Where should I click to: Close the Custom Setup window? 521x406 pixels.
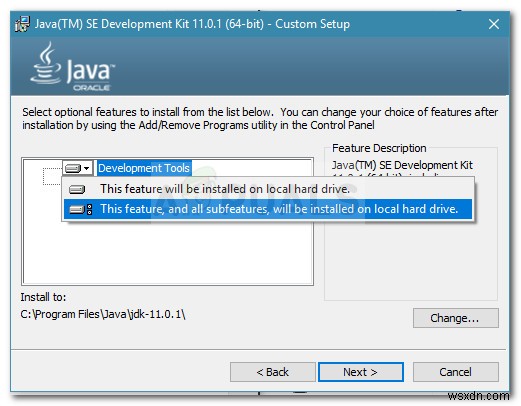pos(494,24)
